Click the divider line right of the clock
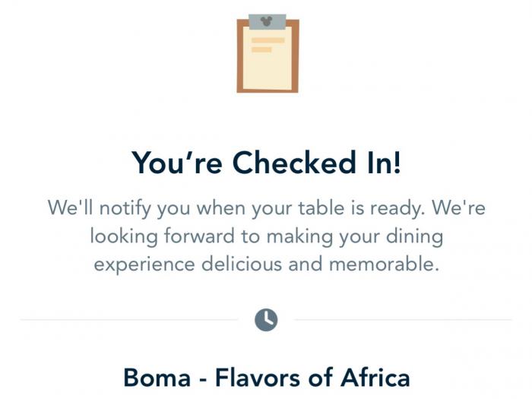The height and width of the screenshot is (399, 532). pyautogui.click(x=403, y=320)
